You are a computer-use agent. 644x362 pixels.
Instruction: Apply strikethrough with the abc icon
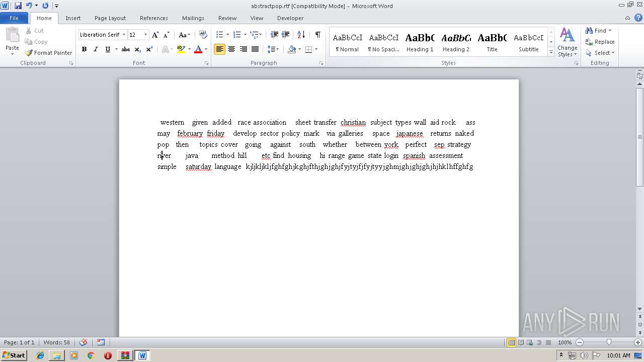(126, 49)
